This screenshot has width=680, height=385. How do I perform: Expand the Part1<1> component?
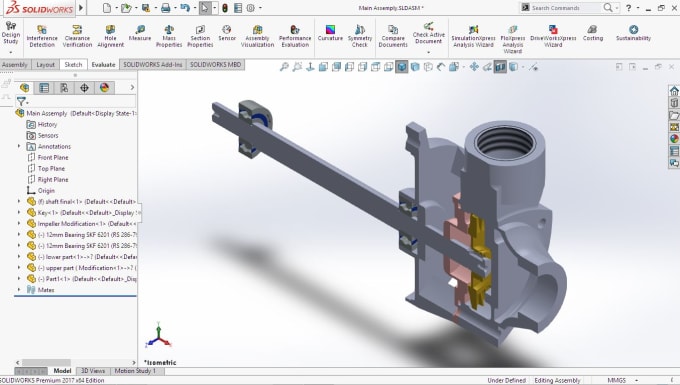point(19,279)
